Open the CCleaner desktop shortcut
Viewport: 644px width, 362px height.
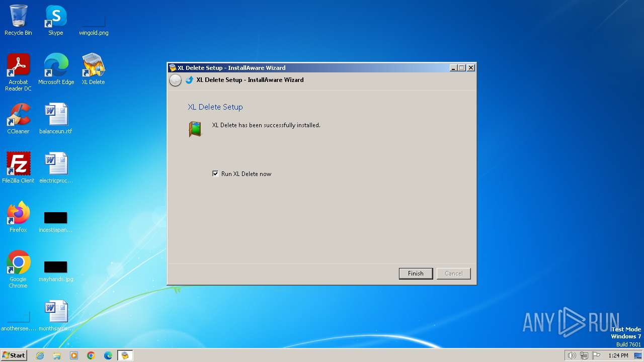pyautogui.click(x=18, y=118)
